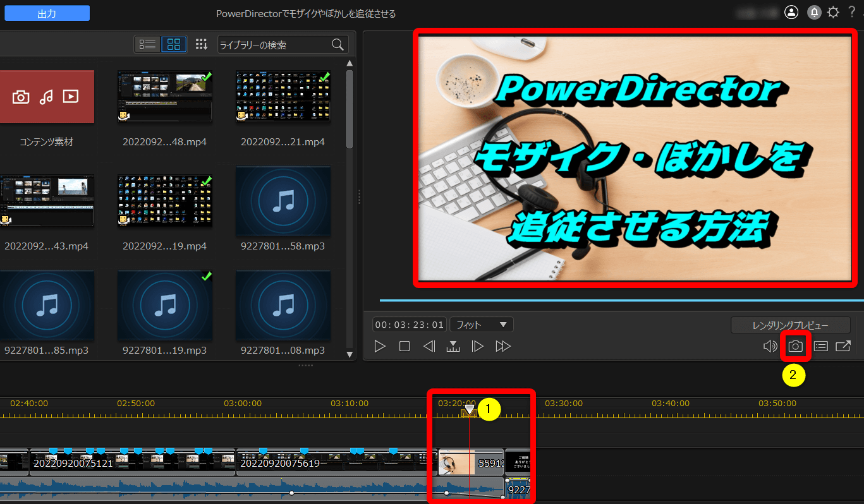Open the user account icon

tap(791, 13)
